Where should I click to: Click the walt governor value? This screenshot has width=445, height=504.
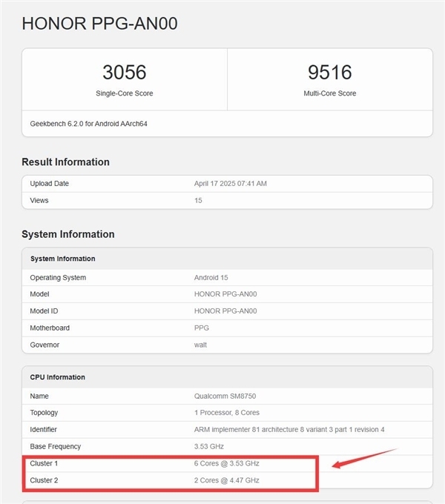201,345
